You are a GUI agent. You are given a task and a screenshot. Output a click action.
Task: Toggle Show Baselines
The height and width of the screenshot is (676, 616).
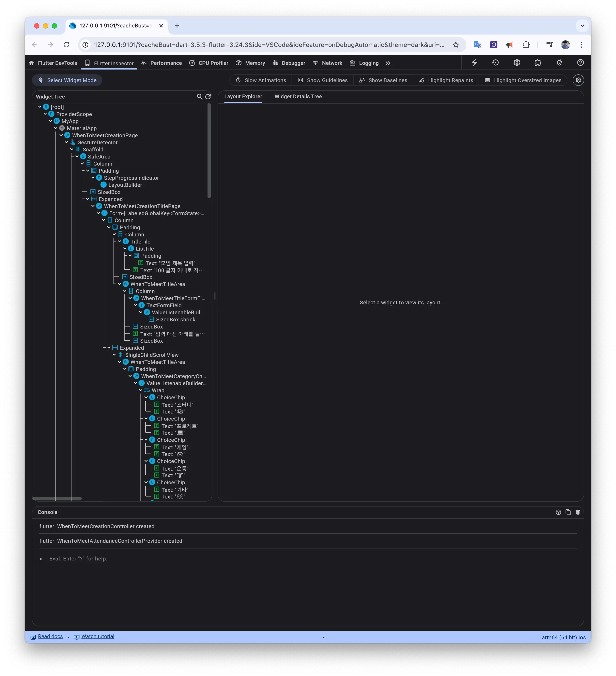(x=383, y=80)
